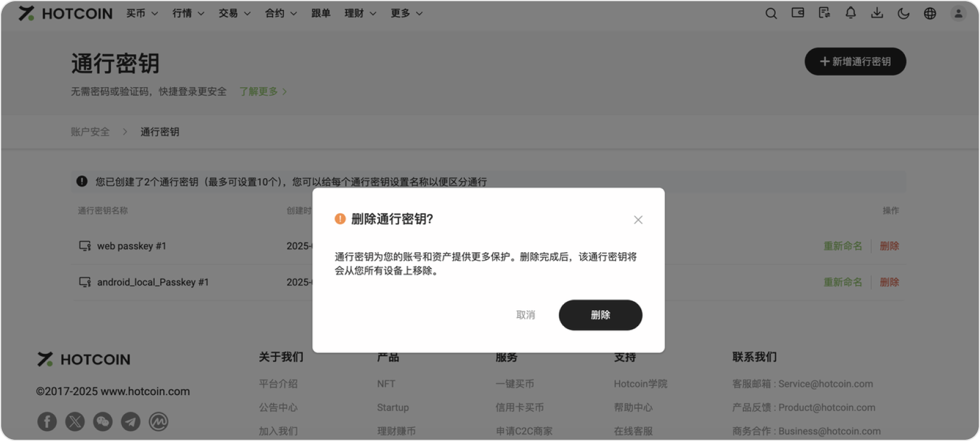Open the Telegram social icon in footer

(x=130, y=422)
